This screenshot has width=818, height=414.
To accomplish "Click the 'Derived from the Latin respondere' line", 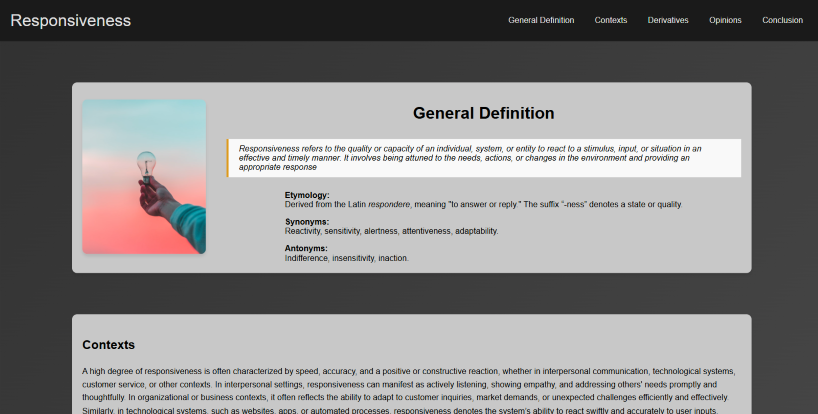I will (x=483, y=204).
